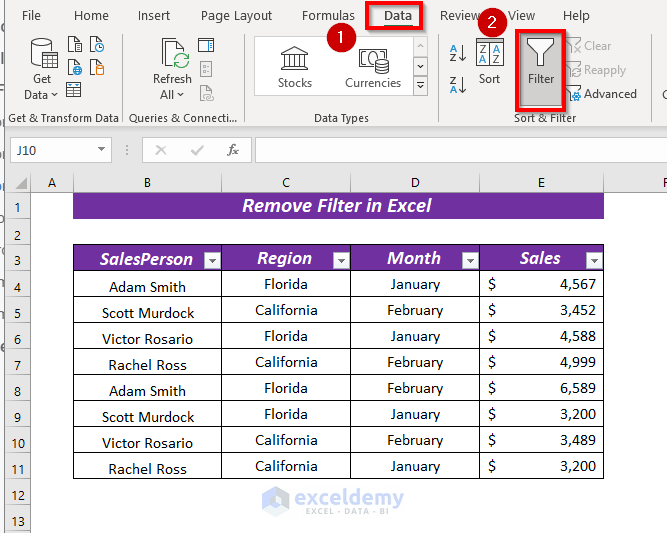Click the Recent Sources icon
This screenshot has height=533, width=667.
point(97,44)
